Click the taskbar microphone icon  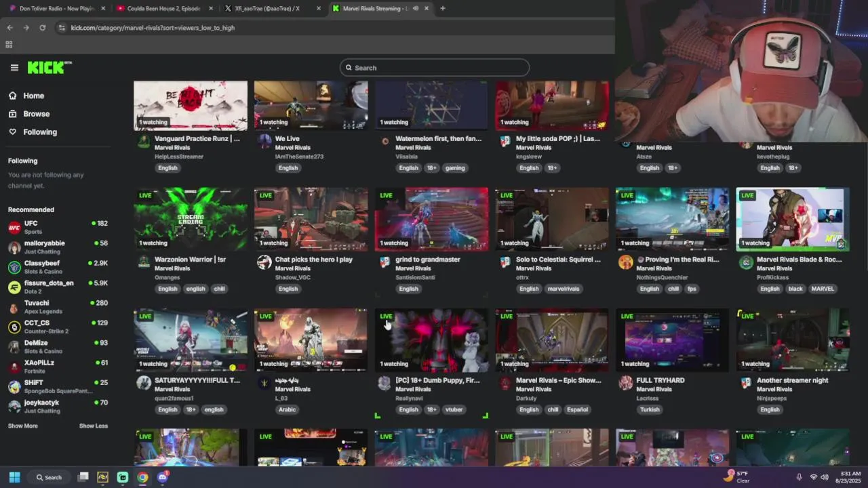click(x=799, y=477)
